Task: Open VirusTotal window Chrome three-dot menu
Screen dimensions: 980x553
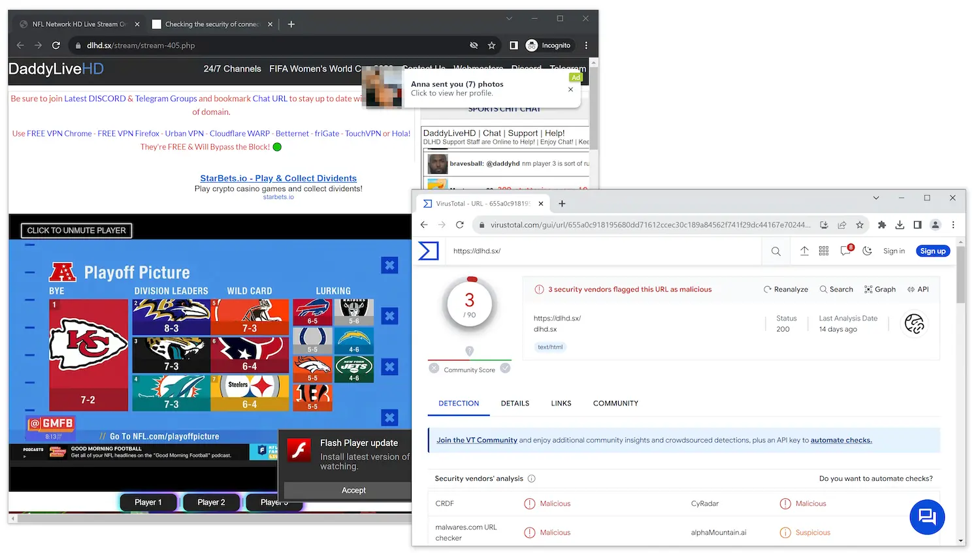Action: [953, 225]
